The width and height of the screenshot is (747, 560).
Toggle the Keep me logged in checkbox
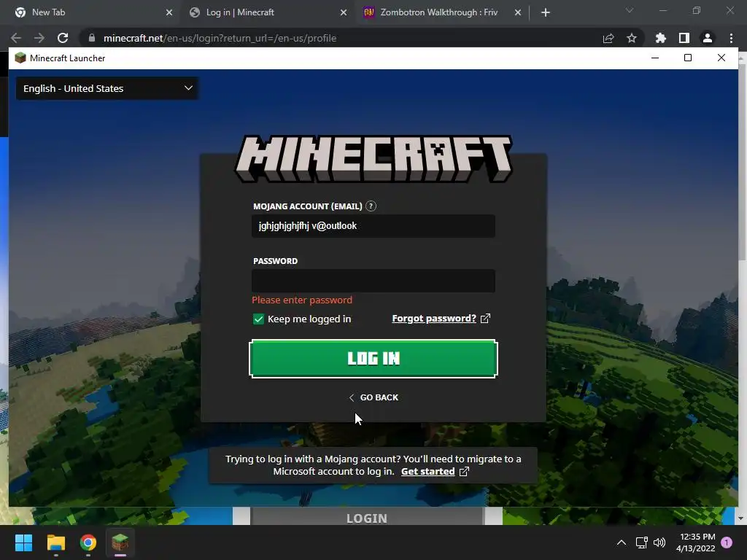pyautogui.click(x=258, y=319)
